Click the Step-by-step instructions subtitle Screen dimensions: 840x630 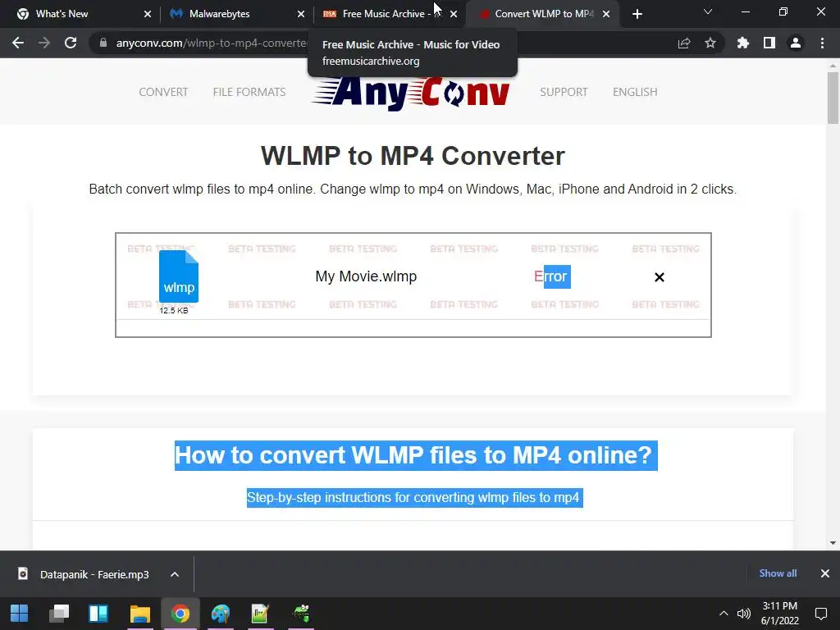coord(414,498)
